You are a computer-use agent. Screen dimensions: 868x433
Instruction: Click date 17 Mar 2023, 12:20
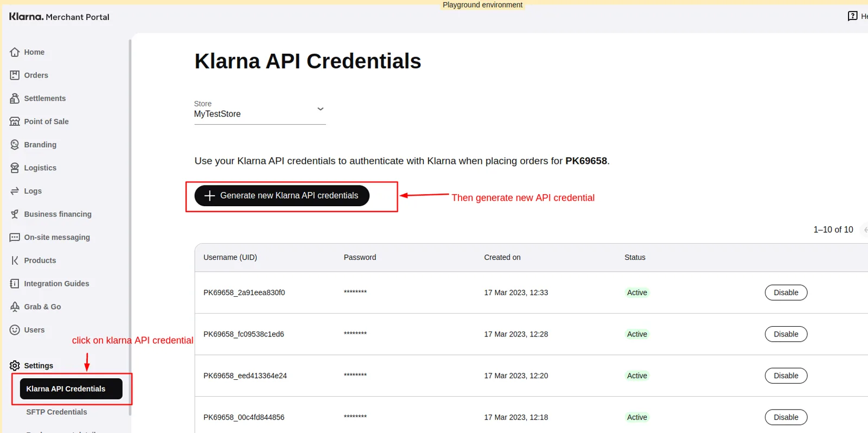[516, 375]
